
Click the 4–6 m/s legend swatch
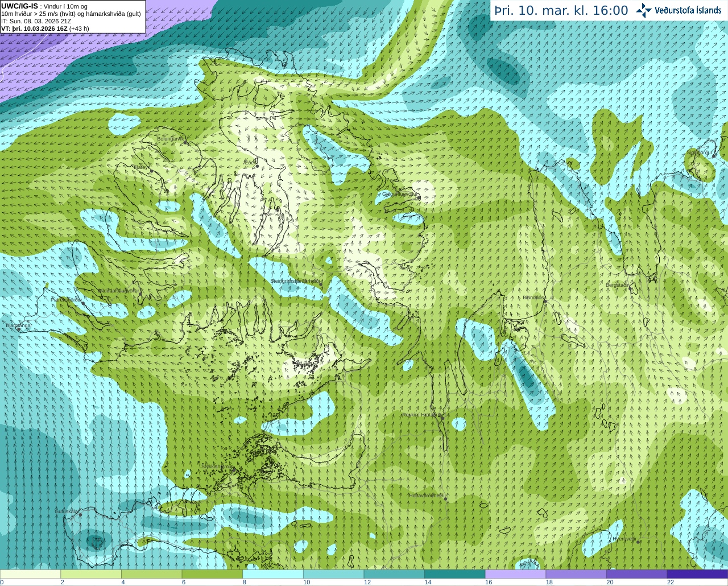pyautogui.click(x=151, y=574)
